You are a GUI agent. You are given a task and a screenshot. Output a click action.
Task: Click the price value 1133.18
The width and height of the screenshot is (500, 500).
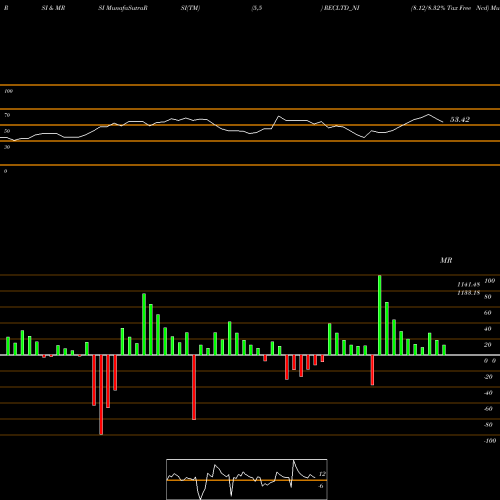[x=468, y=293]
